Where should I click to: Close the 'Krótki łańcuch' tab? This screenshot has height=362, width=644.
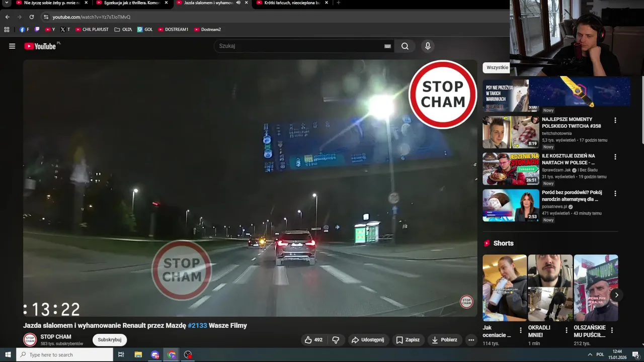tap(327, 3)
